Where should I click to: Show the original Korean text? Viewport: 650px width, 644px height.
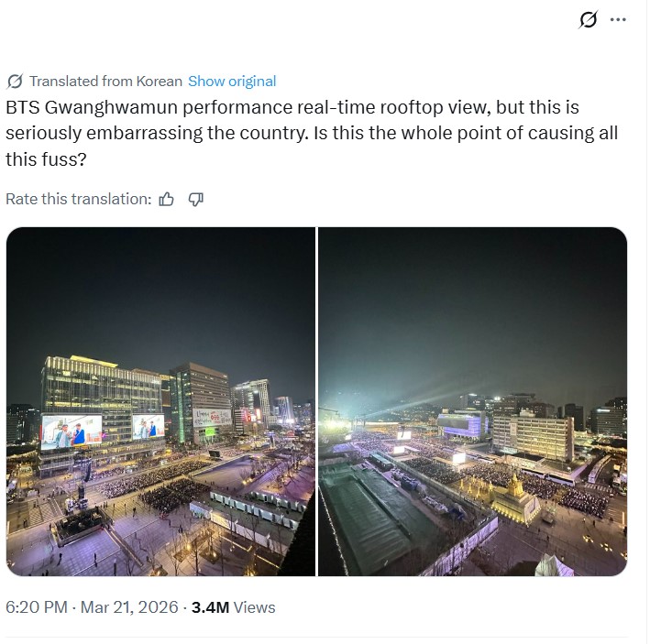[x=232, y=81]
